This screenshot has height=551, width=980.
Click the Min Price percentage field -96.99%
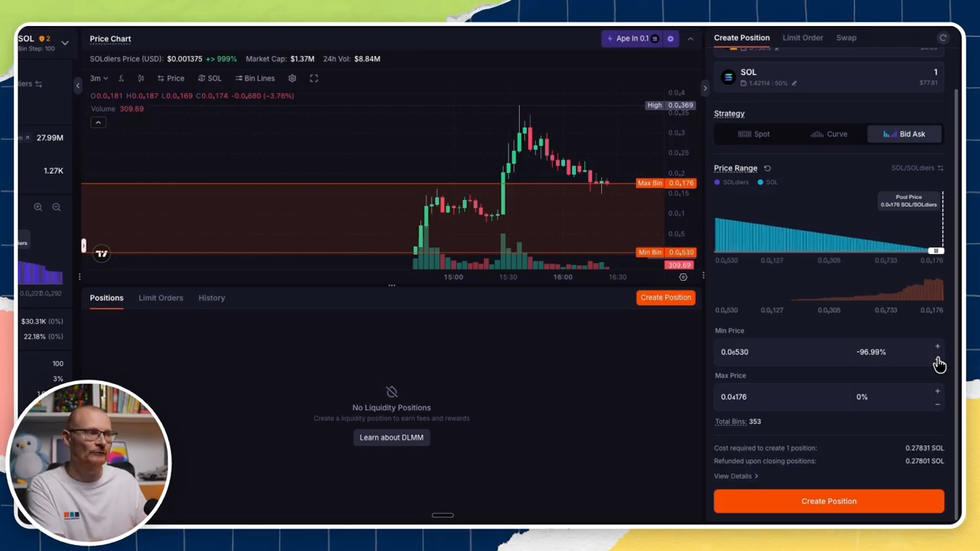(x=888, y=352)
